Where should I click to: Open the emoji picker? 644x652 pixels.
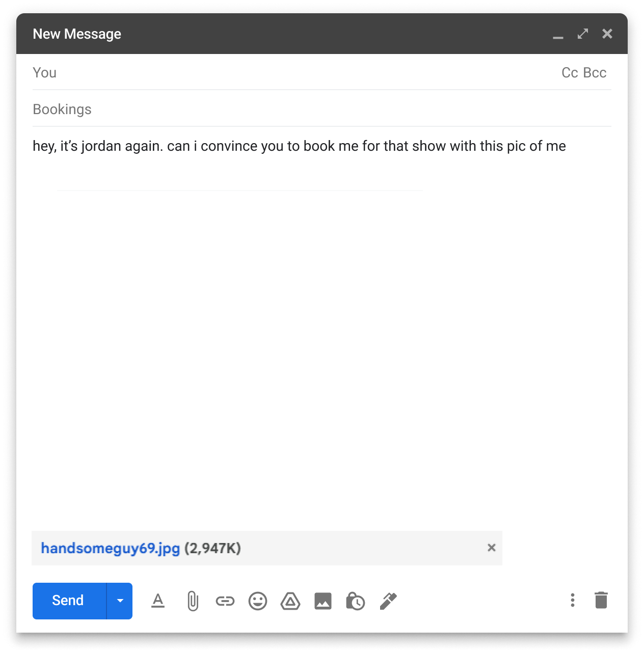tap(258, 601)
